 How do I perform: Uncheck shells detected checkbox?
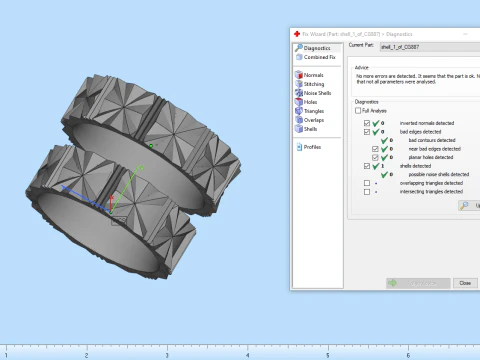[x=367, y=166]
